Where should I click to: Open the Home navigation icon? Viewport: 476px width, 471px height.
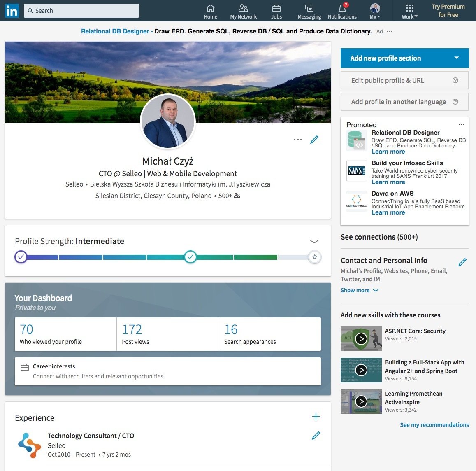[x=210, y=12]
